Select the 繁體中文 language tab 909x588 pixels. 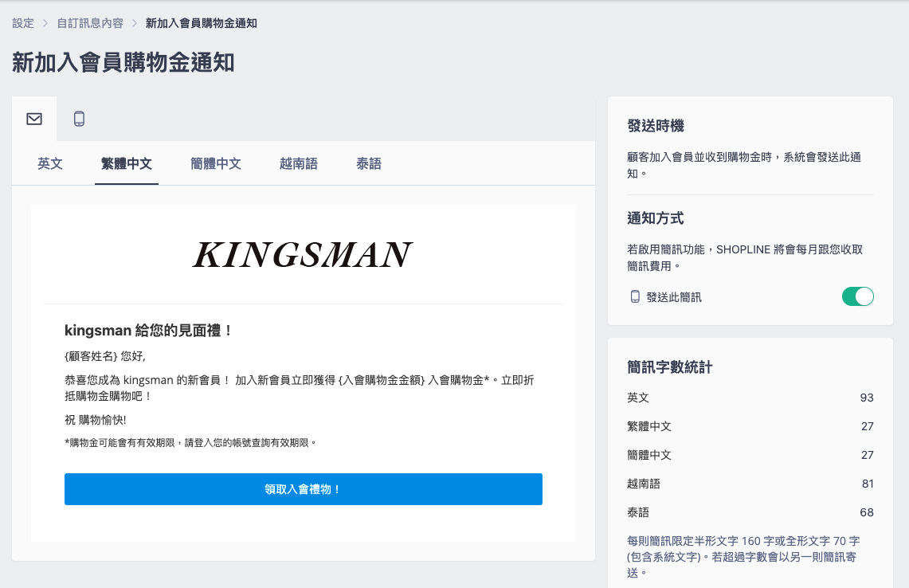pyautogui.click(x=127, y=163)
